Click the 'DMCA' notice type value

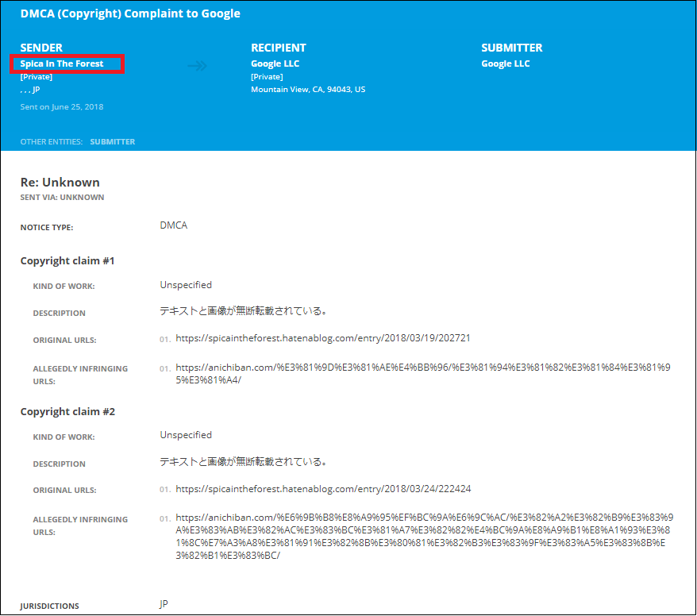[x=173, y=225]
